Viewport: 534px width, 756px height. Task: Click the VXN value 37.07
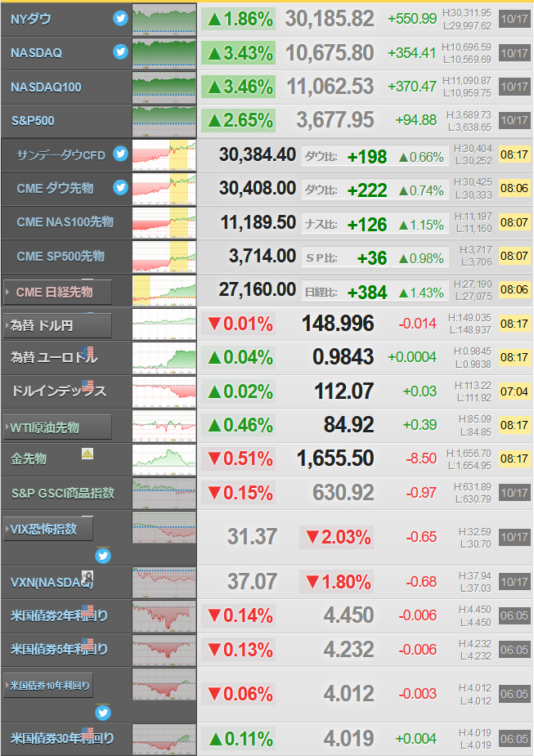tap(253, 581)
